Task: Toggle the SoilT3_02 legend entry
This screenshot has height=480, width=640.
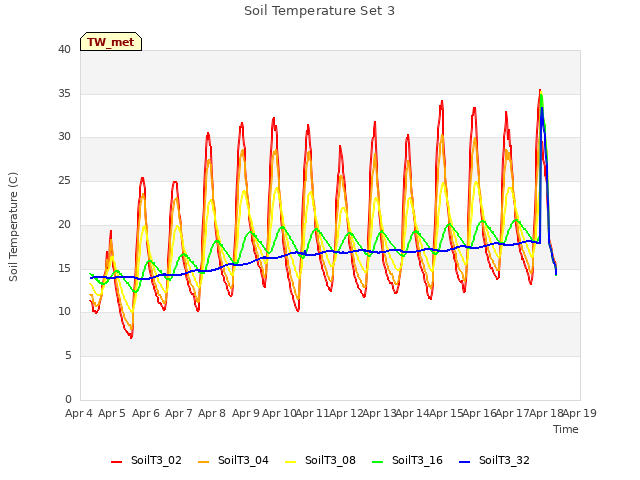Action: tap(146, 460)
